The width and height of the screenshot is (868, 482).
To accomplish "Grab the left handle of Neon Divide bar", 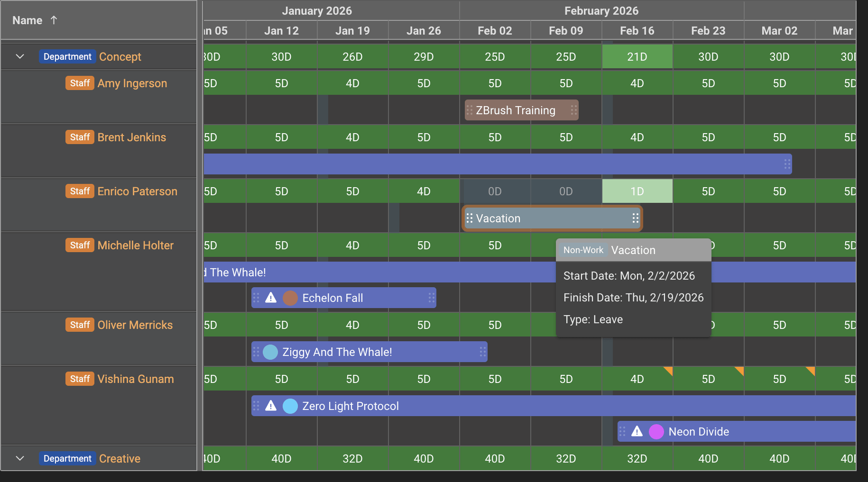I will coord(622,431).
